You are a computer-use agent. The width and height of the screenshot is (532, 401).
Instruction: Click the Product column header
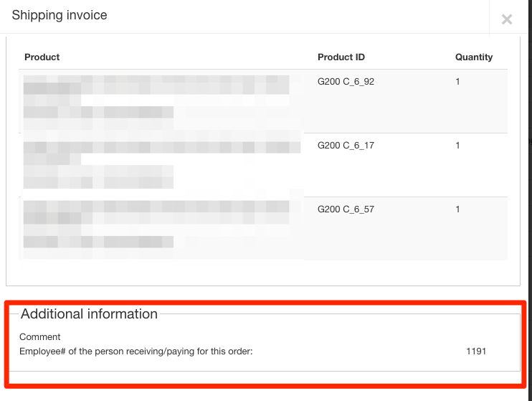pos(42,57)
